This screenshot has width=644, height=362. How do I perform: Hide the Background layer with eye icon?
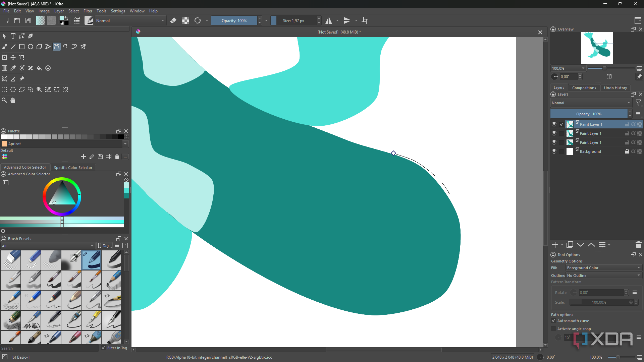(x=554, y=151)
